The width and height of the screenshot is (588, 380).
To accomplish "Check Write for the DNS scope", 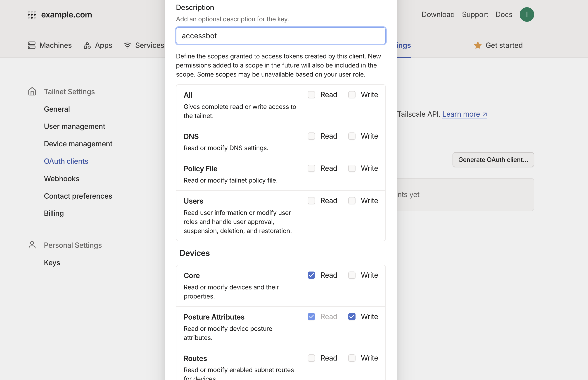I will [352, 136].
